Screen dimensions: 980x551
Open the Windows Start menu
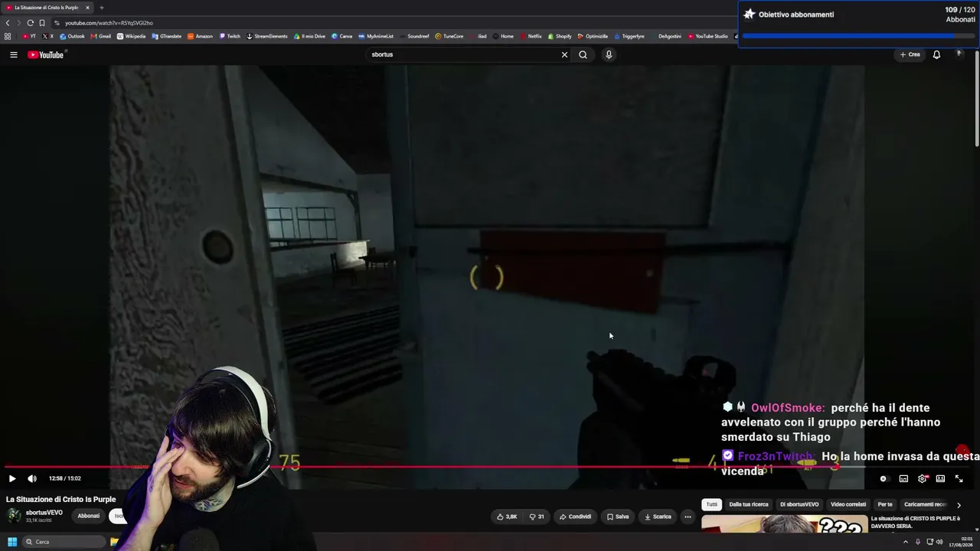point(12,542)
